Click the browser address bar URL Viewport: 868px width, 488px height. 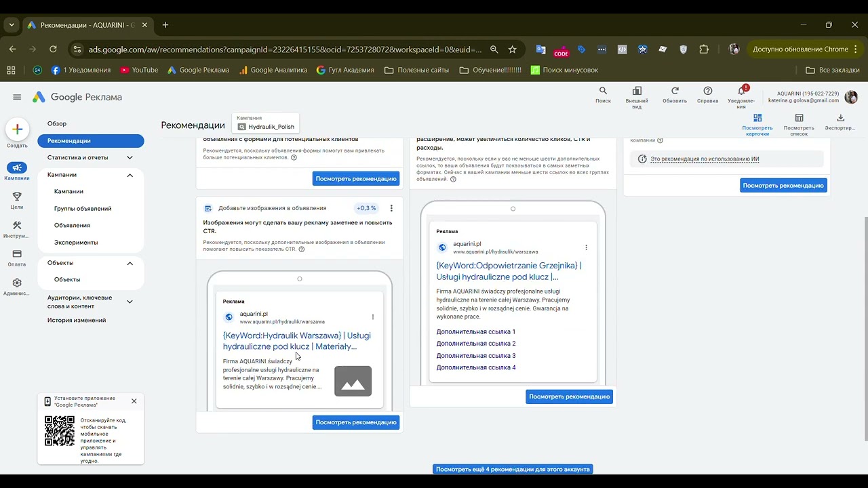(285, 49)
